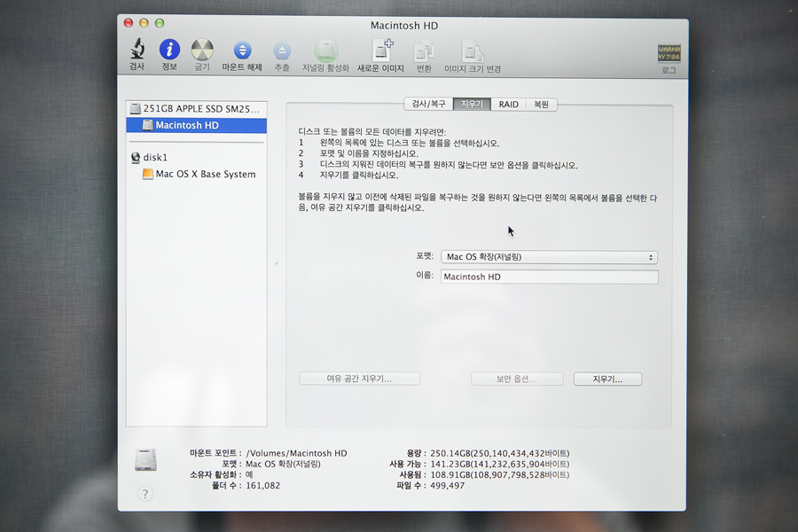This screenshot has width=798, height=532.
Task: Click the 여유 공간 지우기... button
Action: click(359, 379)
